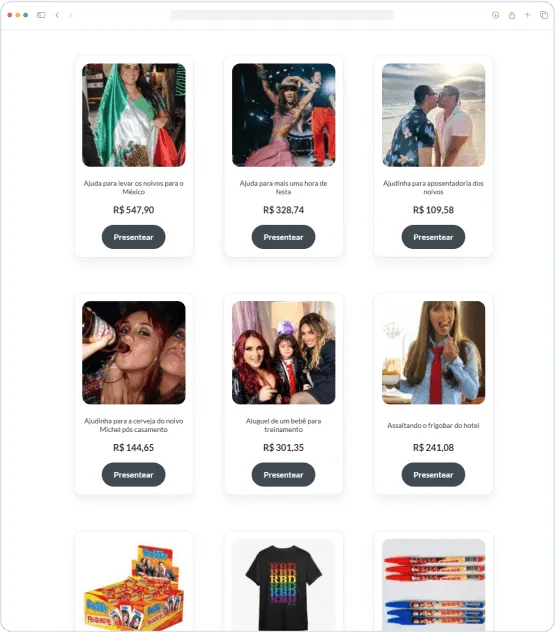This screenshot has height=632, width=555.
Task: Click Presentear for the frigobar gift
Action: pyautogui.click(x=433, y=475)
